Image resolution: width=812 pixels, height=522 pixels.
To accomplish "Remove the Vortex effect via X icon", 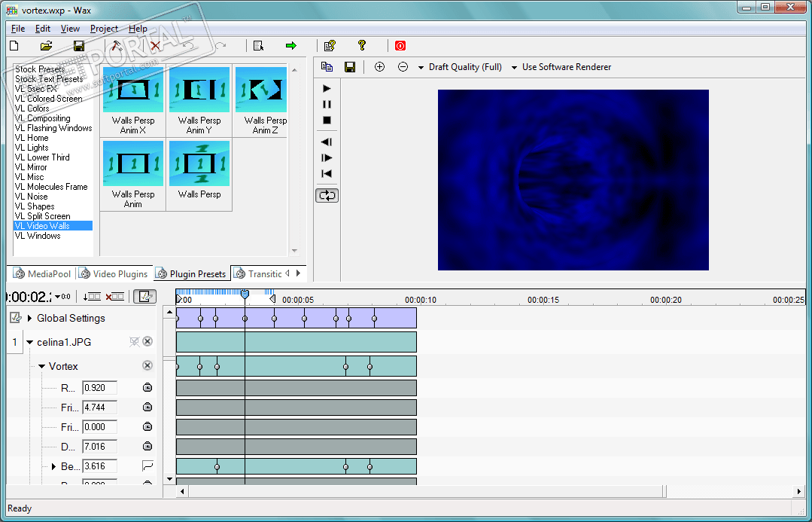I will point(147,365).
